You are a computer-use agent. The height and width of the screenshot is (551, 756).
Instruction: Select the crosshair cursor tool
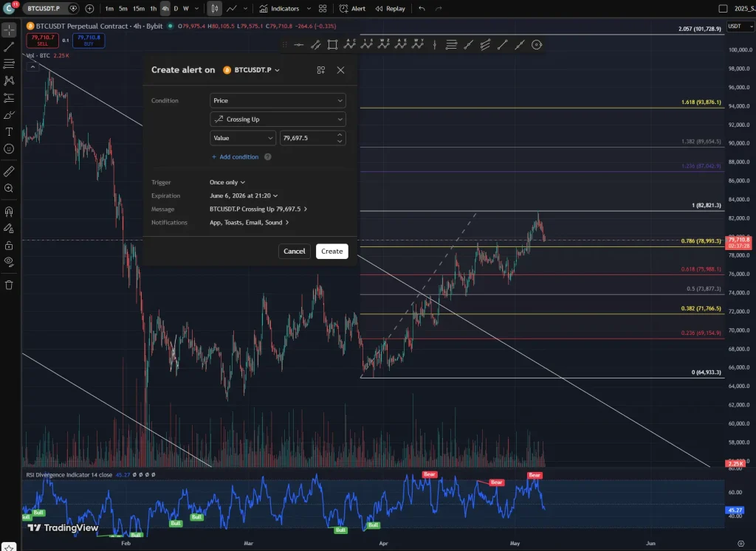coord(9,30)
